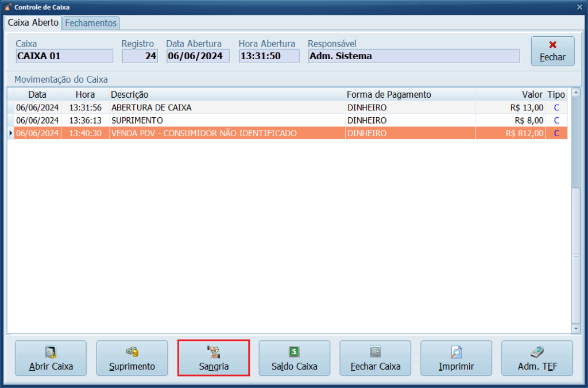
Task: Close the Controle de Caixa window
Action: coord(579,7)
